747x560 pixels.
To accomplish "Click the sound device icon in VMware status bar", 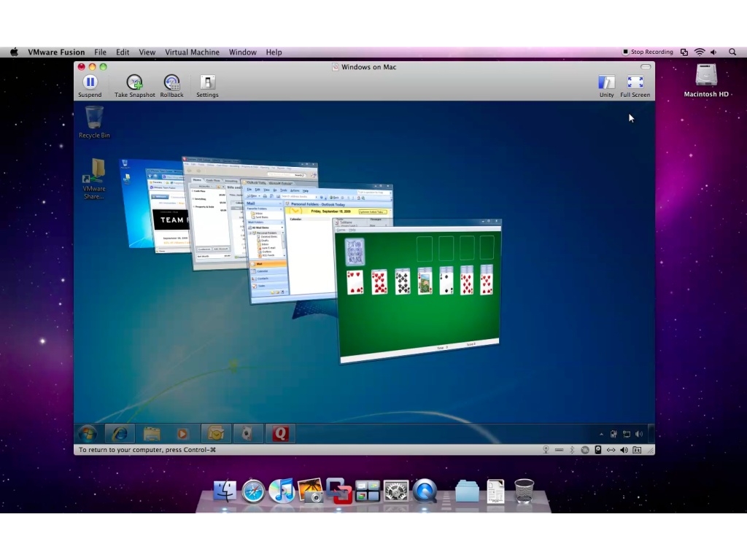I will tap(624, 450).
